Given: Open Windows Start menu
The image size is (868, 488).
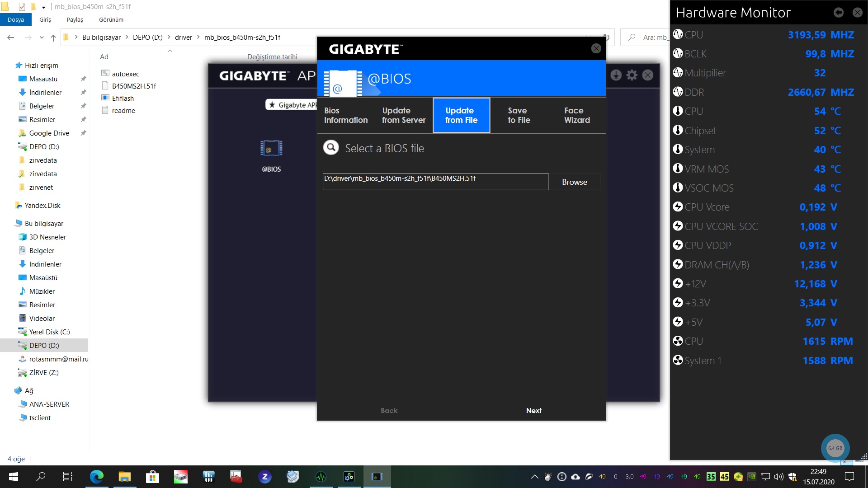Looking at the screenshot, I should point(13,476).
